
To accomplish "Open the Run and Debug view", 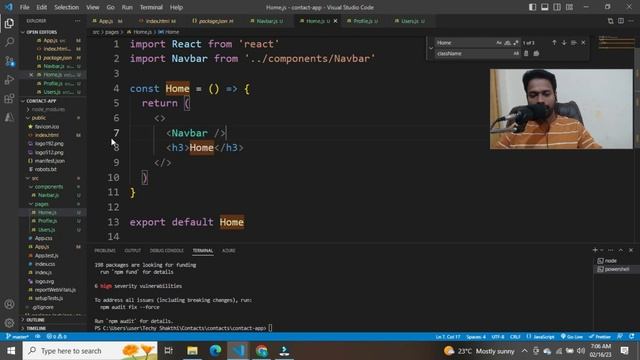I will point(9,80).
